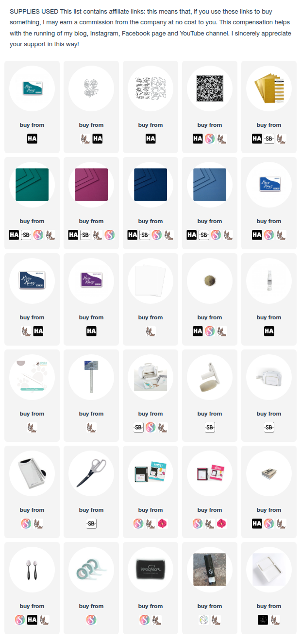The height and width of the screenshot is (644, 301).
Task: Click 'buy from' under the pink MISTI tool
Action: pyautogui.click(x=210, y=510)
